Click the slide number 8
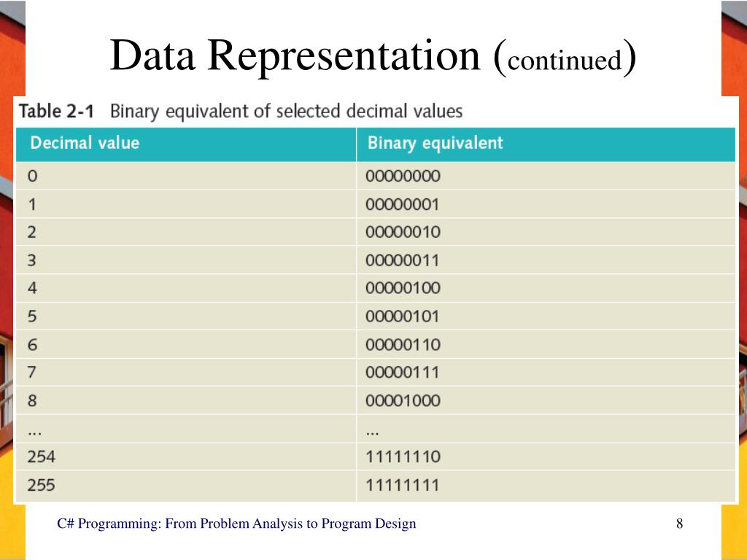This screenshot has height=560, width=747. [679, 524]
